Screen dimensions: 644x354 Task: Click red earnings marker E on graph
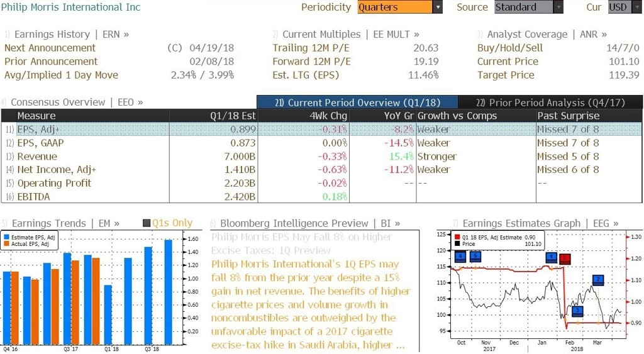point(565,258)
